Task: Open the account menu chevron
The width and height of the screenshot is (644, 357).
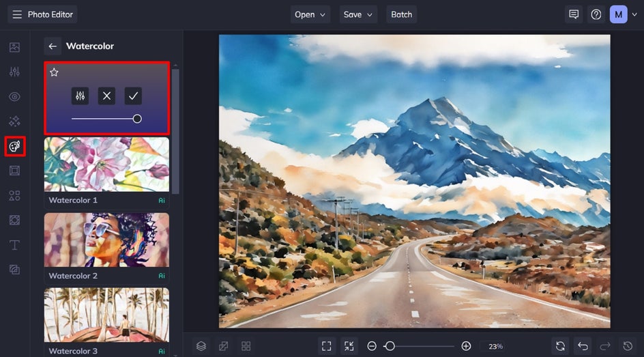Action: (634, 14)
